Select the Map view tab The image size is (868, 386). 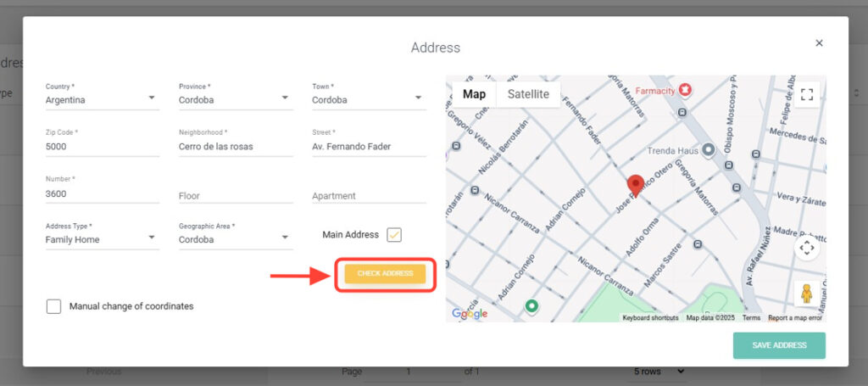474,94
